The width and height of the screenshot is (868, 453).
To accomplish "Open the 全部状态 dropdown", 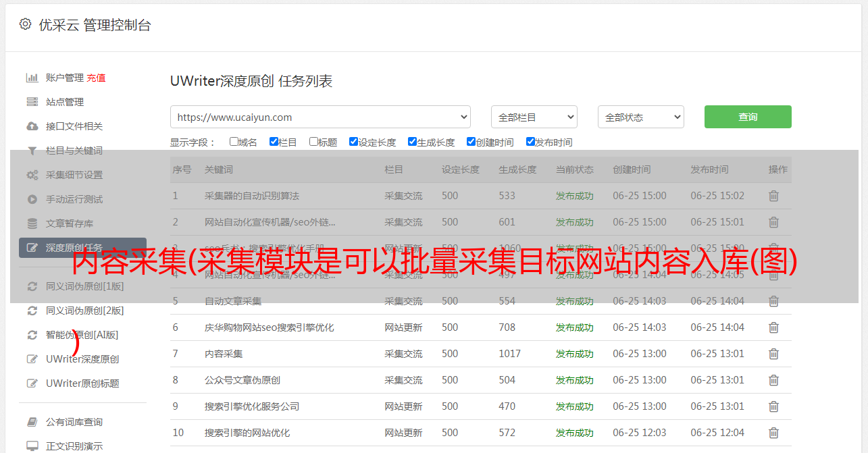I will coord(640,117).
